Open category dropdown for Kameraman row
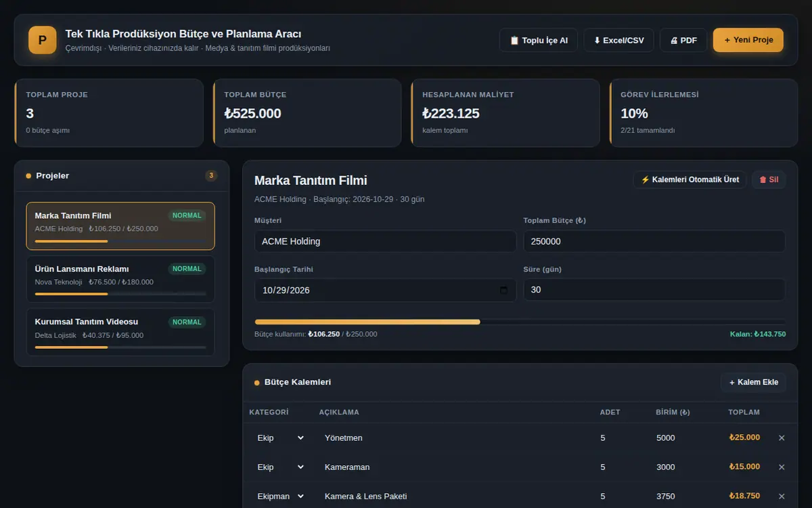This screenshot has width=812, height=508. (x=280, y=467)
